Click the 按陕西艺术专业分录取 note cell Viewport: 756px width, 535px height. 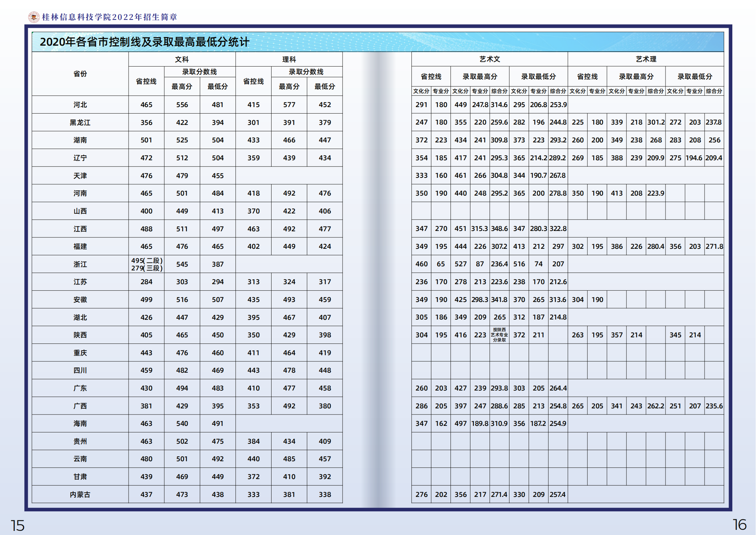pos(499,335)
